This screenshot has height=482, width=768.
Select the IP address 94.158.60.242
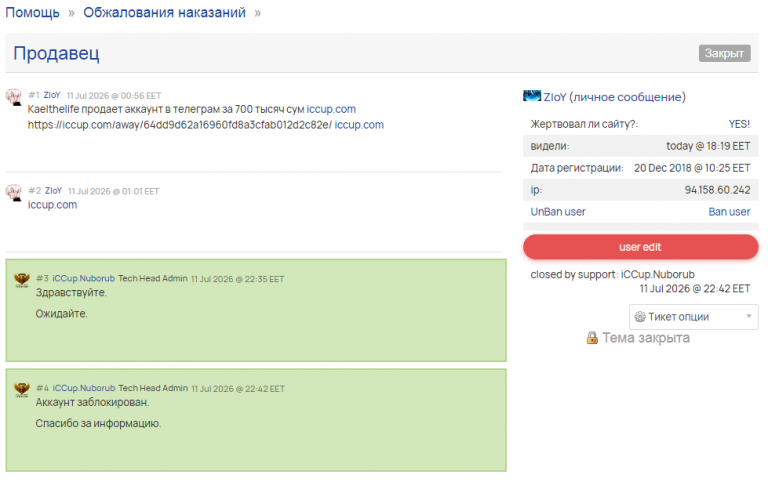point(717,190)
